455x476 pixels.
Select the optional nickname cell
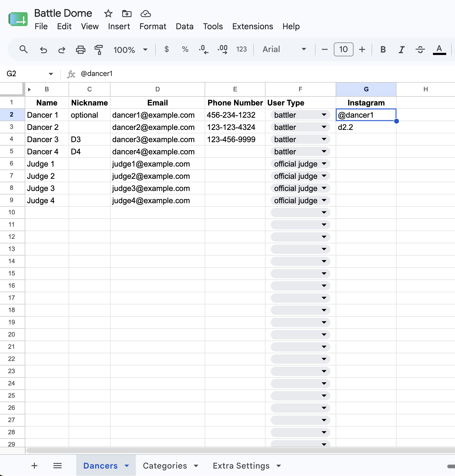click(x=90, y=115)
